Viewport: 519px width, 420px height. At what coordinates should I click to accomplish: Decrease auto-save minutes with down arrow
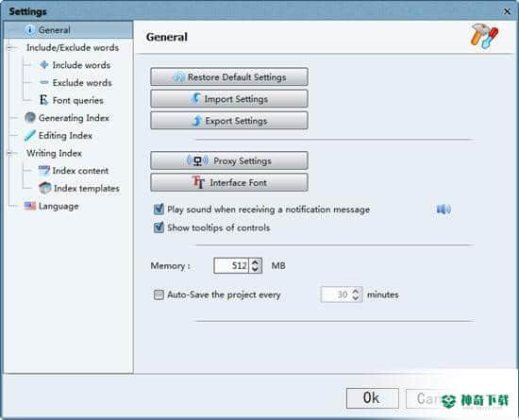pos(356,298)
